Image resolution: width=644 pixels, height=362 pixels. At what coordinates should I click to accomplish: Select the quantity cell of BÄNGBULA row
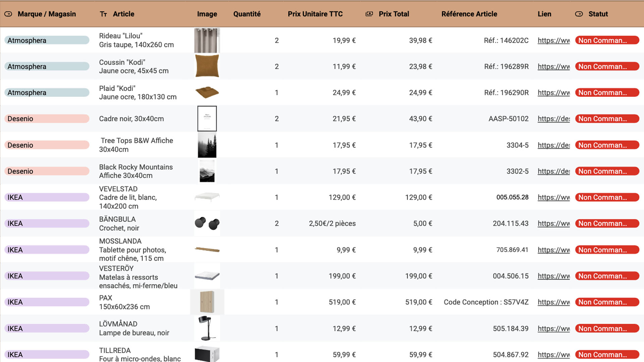277,224
